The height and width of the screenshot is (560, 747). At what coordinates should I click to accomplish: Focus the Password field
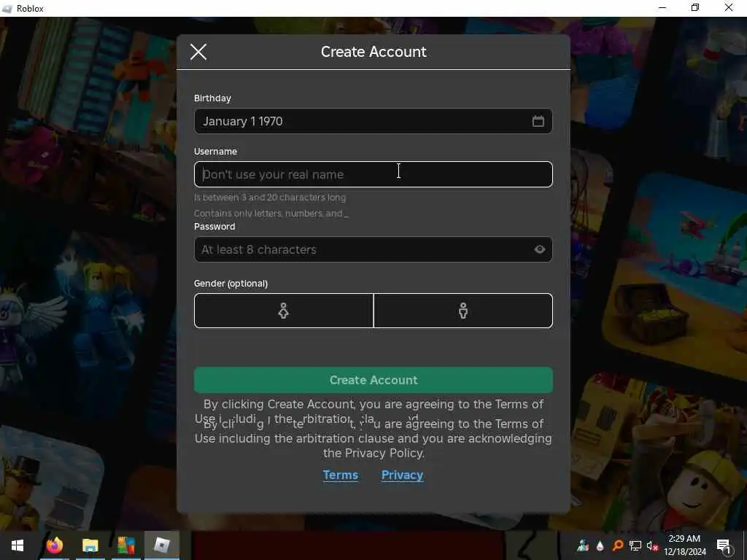373,249
